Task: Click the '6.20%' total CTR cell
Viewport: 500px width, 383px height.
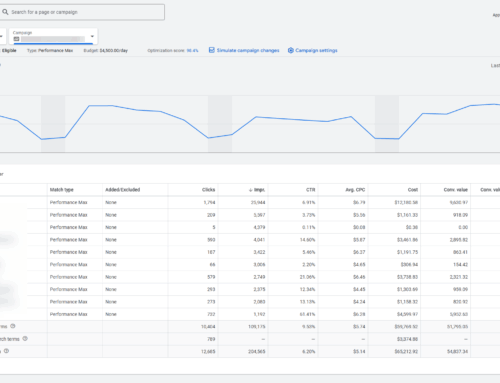Action: pos(309,351)
